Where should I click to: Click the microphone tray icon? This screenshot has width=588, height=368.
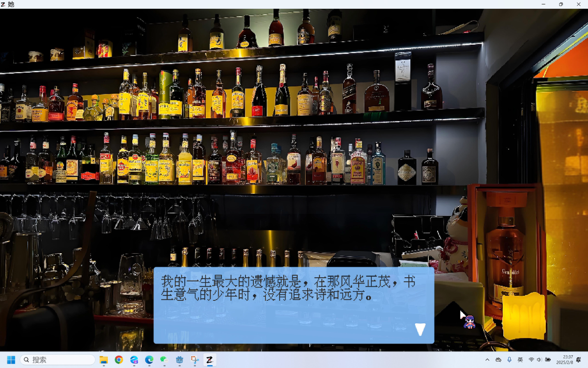(509, 360)
